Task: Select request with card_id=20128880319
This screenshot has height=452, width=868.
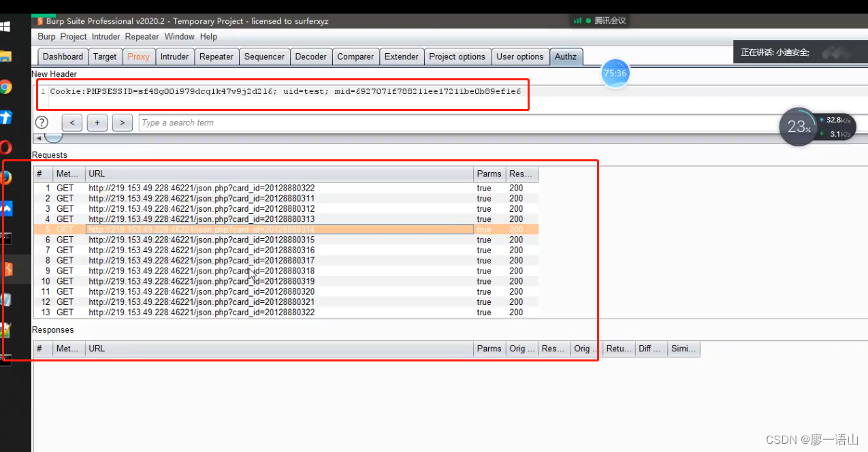Action: [286, 281]
